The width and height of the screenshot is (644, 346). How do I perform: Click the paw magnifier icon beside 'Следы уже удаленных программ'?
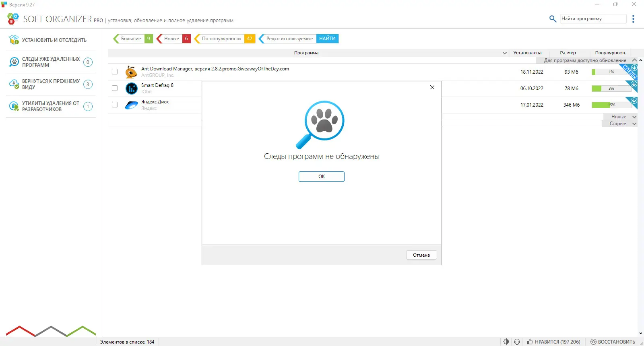point(14,62)
